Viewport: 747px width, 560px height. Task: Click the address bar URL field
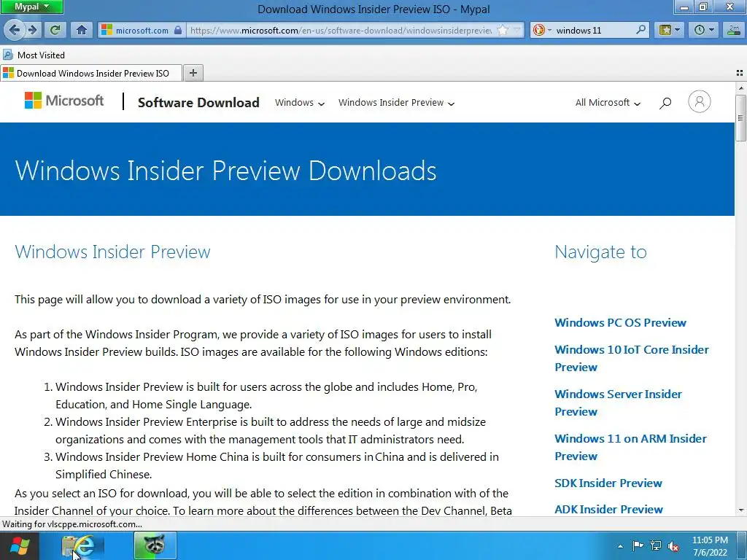coord(341,30)
